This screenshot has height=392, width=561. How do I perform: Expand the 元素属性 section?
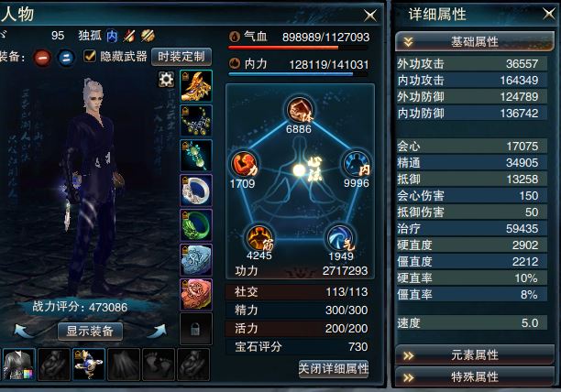[x=475, y=354]
